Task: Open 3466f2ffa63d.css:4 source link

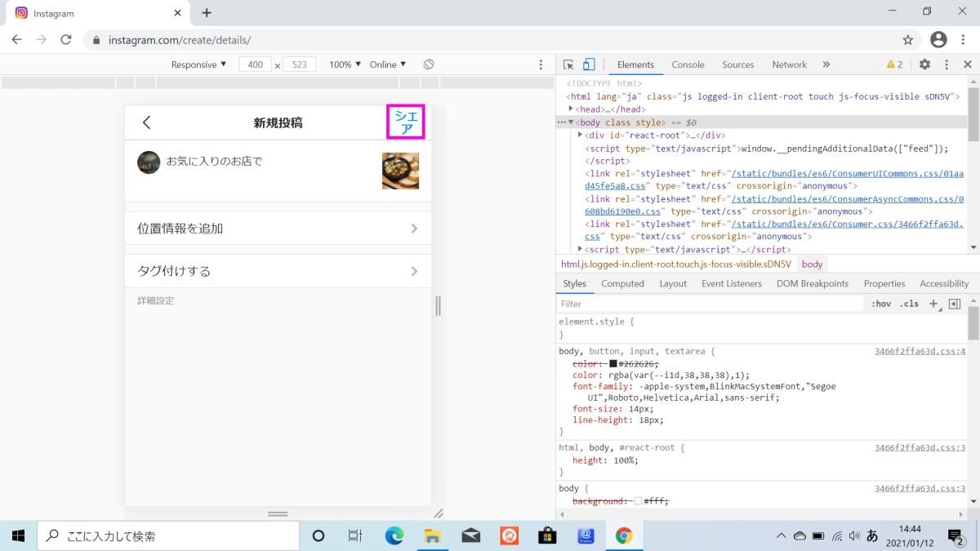Action: (x=920, y=351)
